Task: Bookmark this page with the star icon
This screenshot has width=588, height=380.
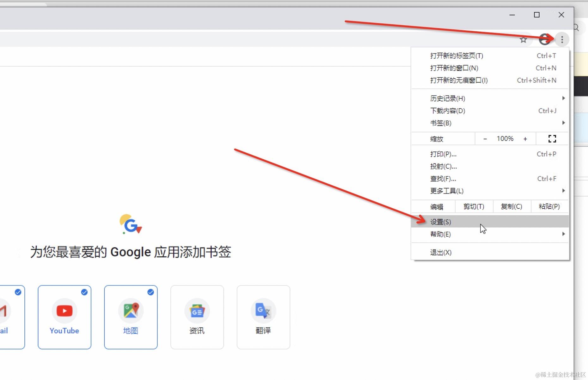Action: 524,40
